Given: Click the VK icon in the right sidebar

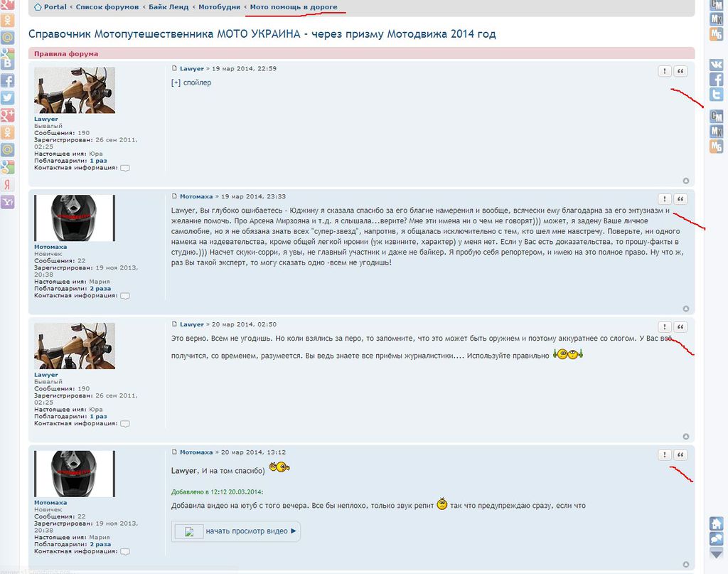Looking at the screenshot, I should point(717,64).
